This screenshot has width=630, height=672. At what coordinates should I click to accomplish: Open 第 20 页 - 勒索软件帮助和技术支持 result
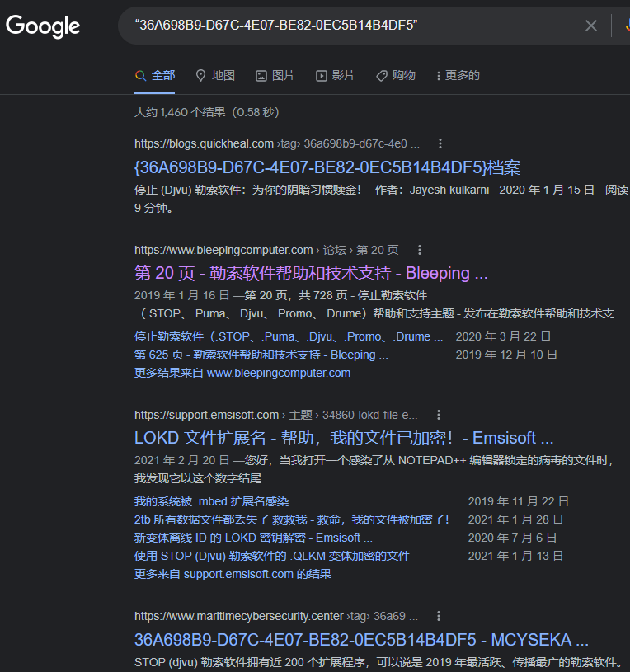click(311, 274)
